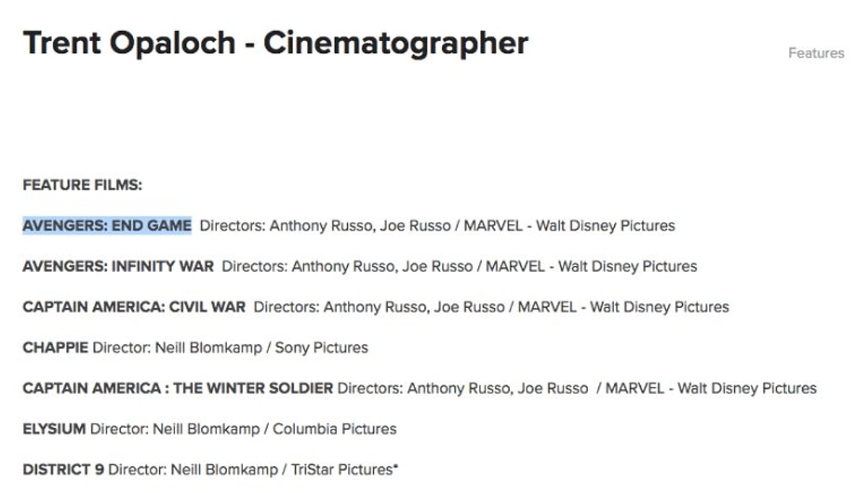Click the FEATURE FILMS: section label
Image resolution: width=868 pixels, height=493 pixels.
pos(82,185)
